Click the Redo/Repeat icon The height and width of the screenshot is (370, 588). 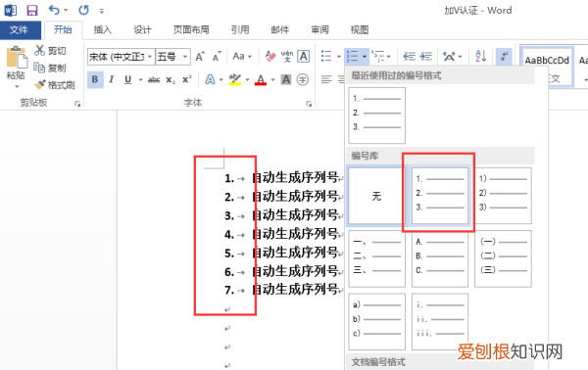pyautogui.click(x=83, y=10)
